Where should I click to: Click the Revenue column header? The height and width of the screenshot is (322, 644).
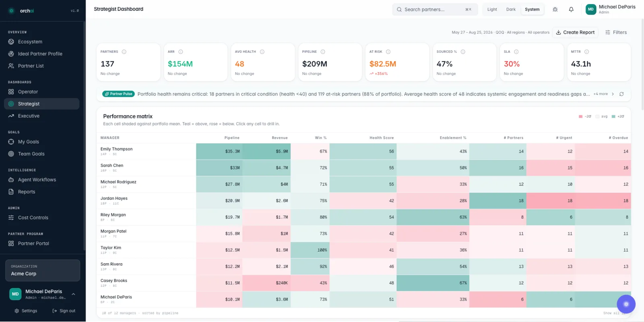pos(280,138)
